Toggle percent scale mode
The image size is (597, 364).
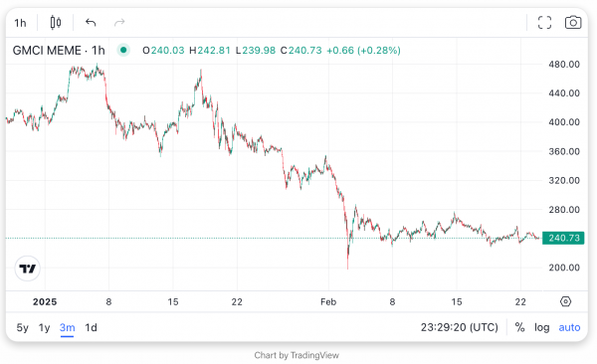pos(519,327)
